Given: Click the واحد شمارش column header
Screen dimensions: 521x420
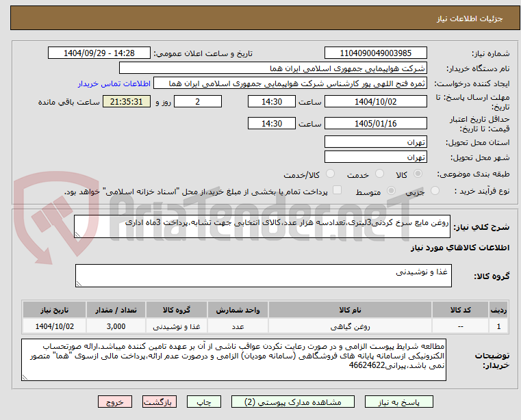Looking at the screenshot, I should click(x=238, y=310).
